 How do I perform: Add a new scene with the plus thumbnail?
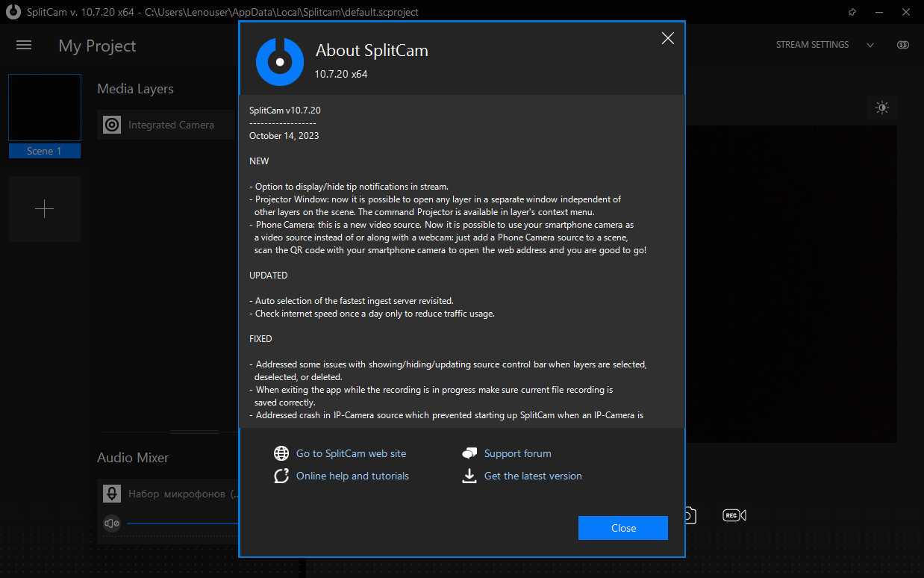[44, 208]
